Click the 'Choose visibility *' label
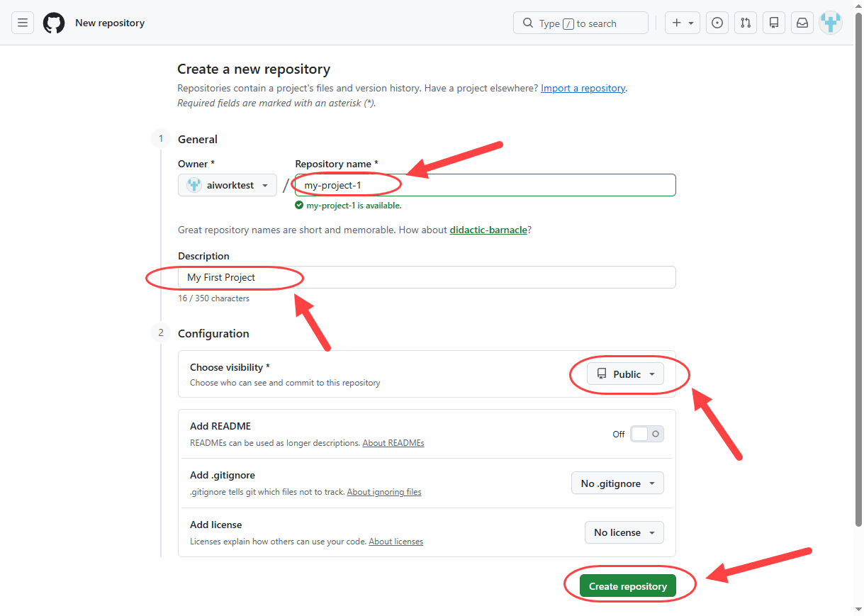Viewport: 864px width, 616px height. tap(230, 367)
